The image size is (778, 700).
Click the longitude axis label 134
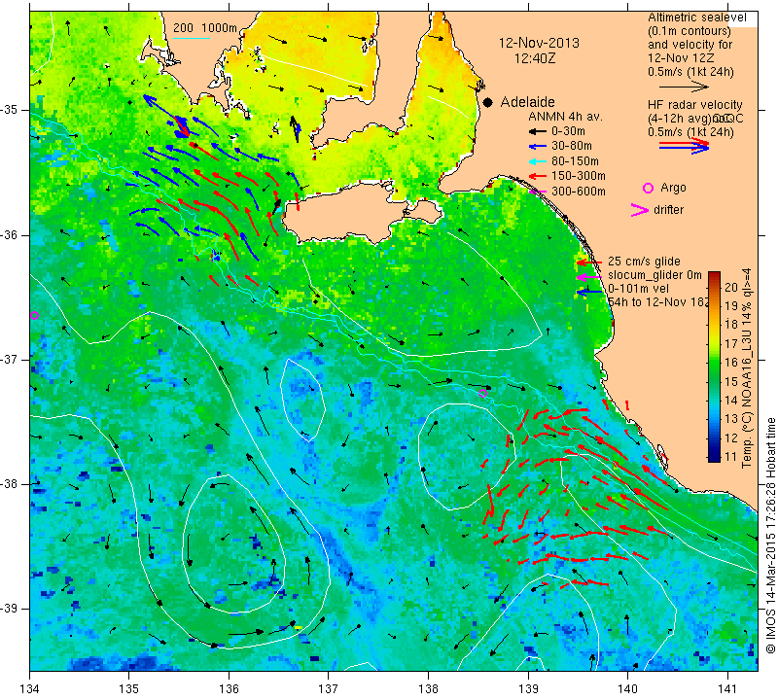(29, 688)
